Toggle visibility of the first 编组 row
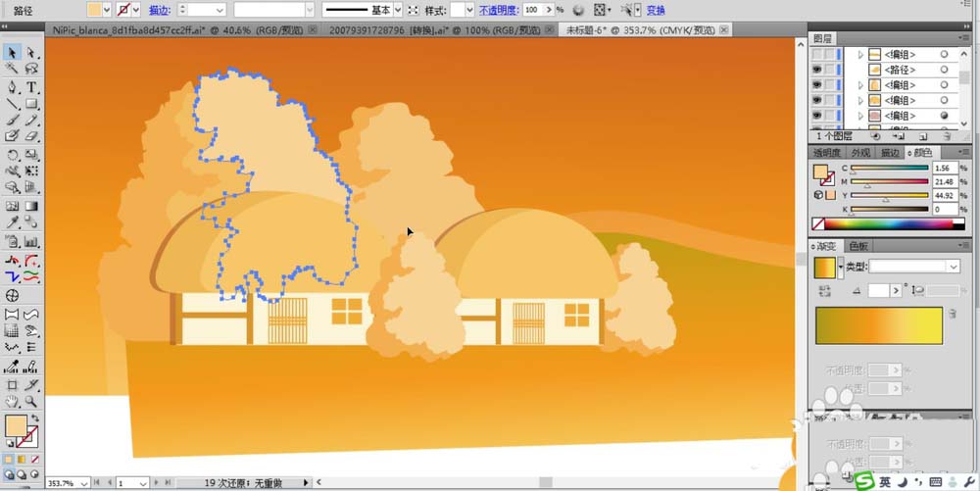This screenshot has height=491, width=980. coord(816,56)
